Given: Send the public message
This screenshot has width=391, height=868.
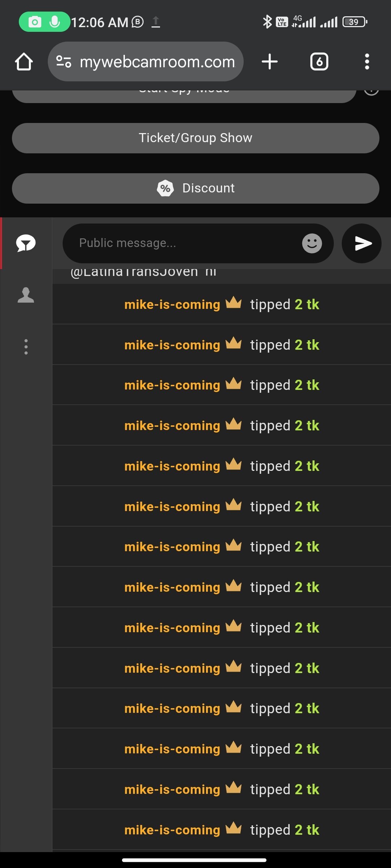Looking at the screenshot, I should (362, 243).
